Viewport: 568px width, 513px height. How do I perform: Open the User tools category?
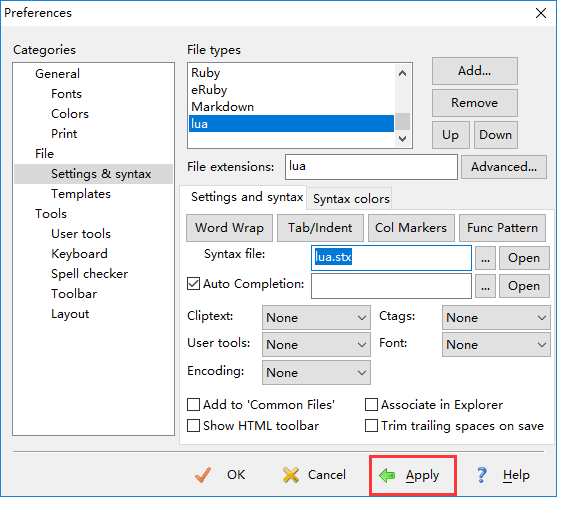81,234
